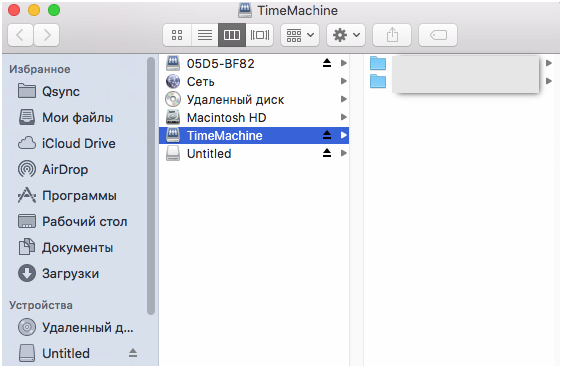This screenshot has height=368, width=562.
Task: Select Macintosh HD in the column list
Action: coord(254,117)
